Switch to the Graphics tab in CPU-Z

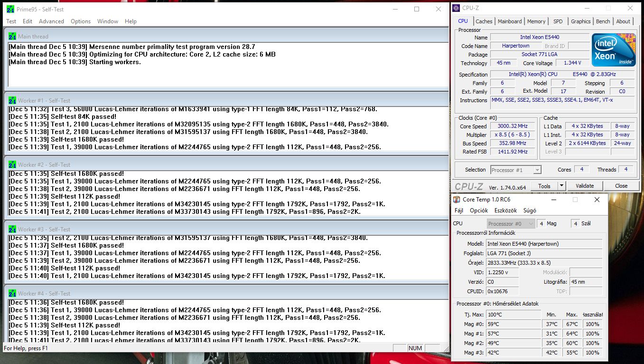580,21
